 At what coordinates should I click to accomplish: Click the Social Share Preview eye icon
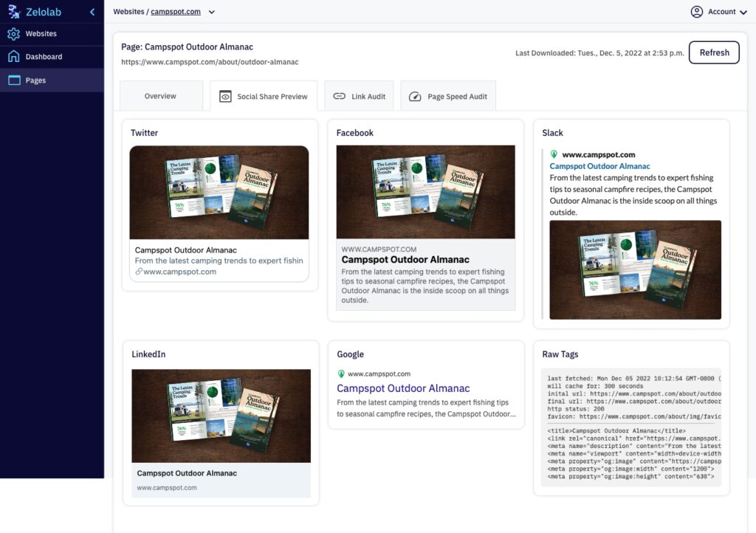click(x=225, y=97)
